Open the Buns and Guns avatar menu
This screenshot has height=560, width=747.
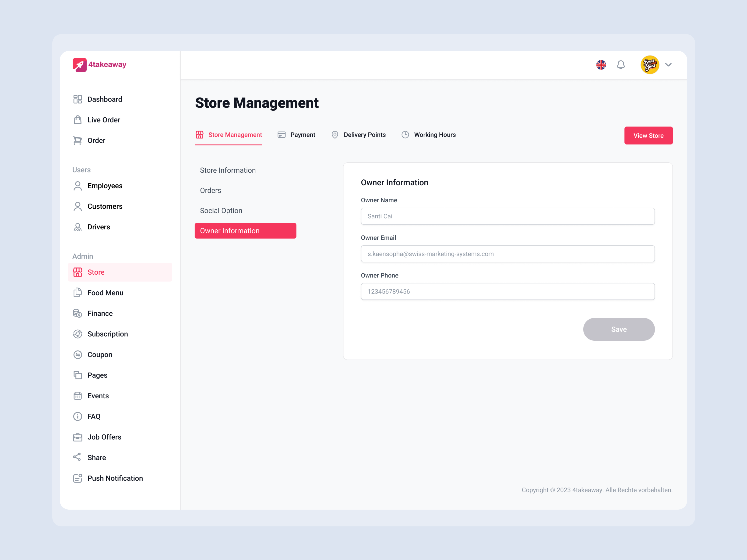[649, 64]
